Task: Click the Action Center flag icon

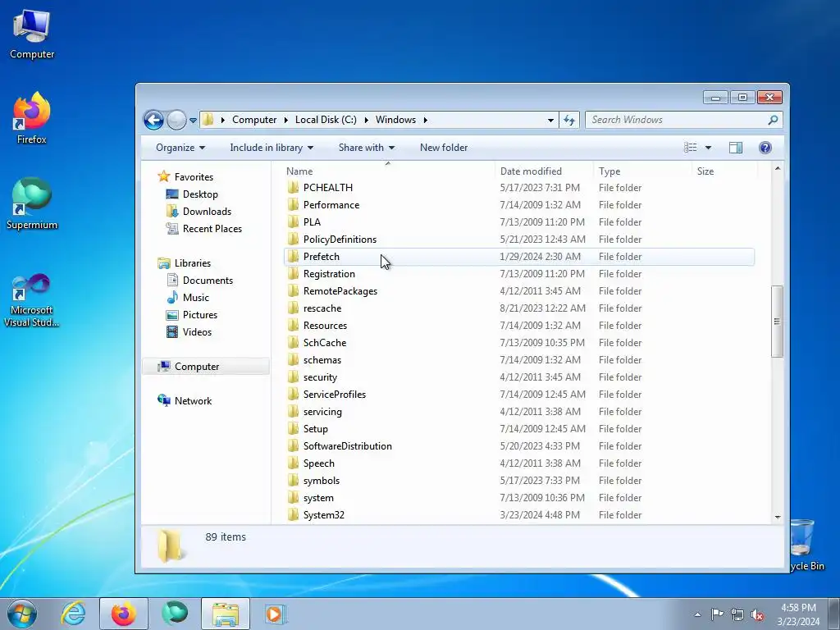Action: pos(717,614)
